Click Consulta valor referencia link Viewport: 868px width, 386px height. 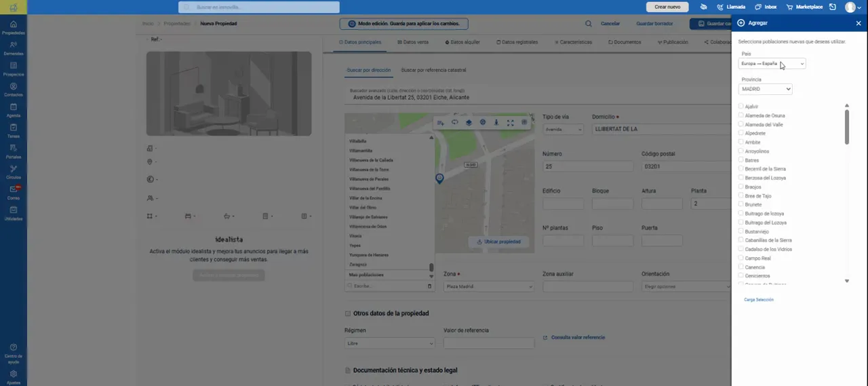[x=574, y=337]
